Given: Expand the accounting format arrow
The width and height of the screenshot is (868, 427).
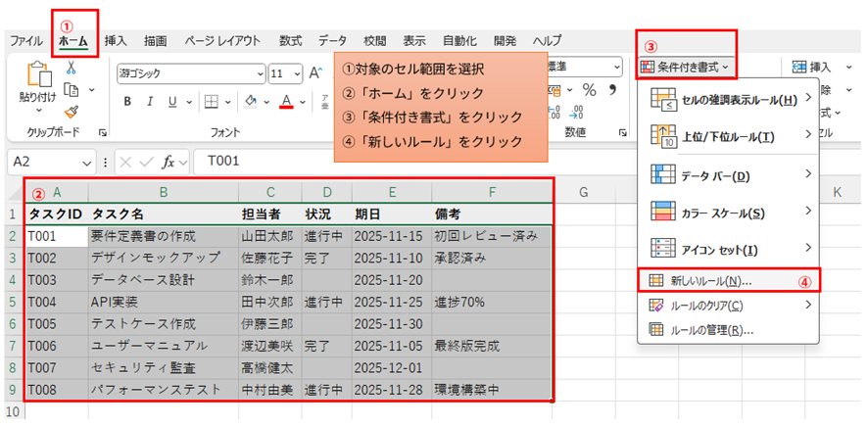Looking at the screenshot, I should [x=568, y=90].
